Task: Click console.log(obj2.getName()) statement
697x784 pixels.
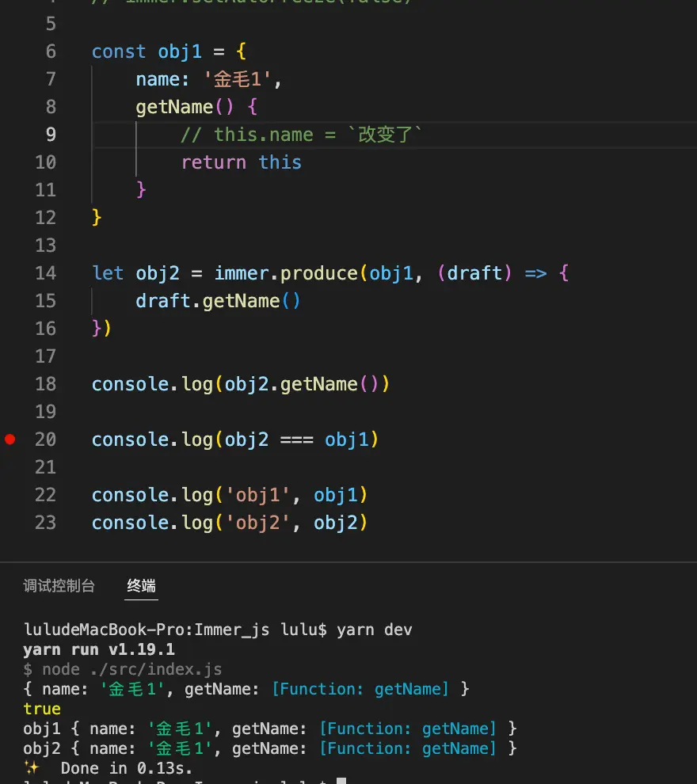Action: pyautogui.click(x=241, y=385)
